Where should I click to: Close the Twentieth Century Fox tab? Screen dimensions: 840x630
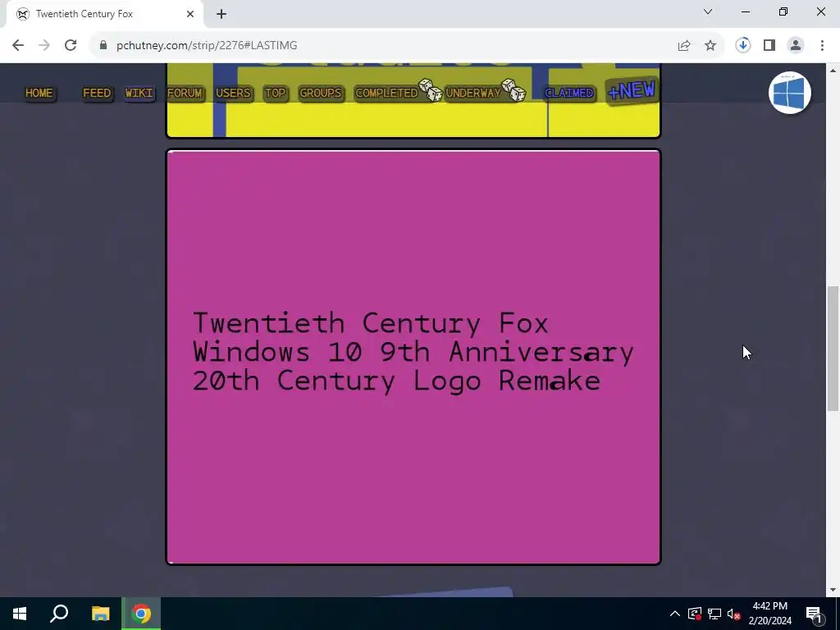pyautogui.click(x=190, y=14)
